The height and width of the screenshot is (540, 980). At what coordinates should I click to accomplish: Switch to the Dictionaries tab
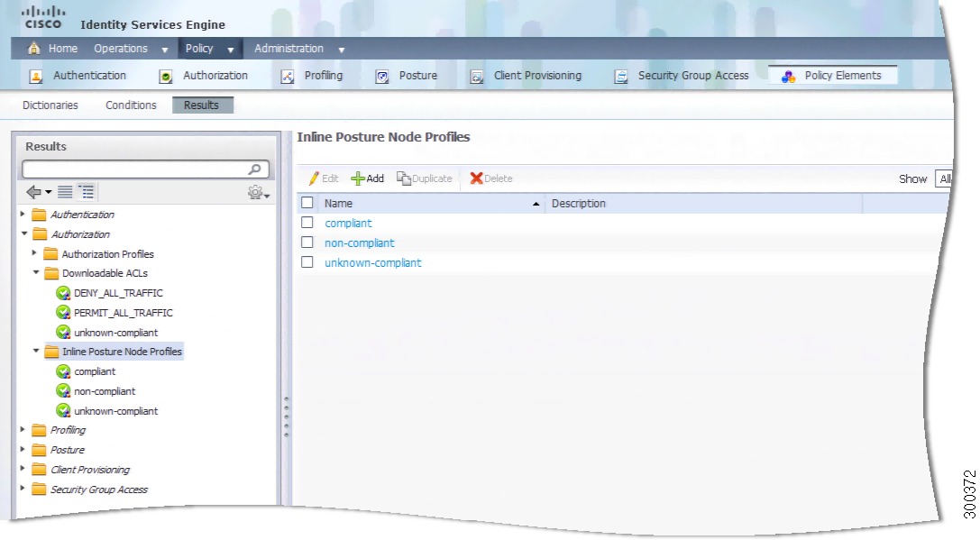50,105
